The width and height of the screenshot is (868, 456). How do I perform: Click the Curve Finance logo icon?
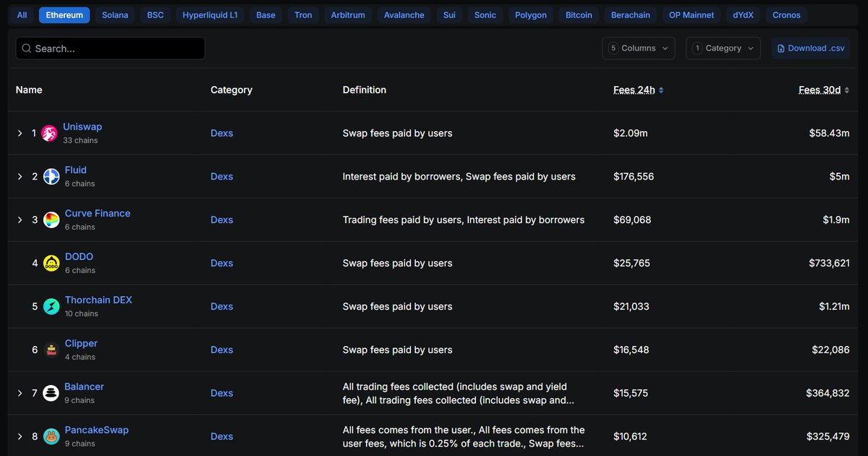pyautogui.click(x=51, y=220)
